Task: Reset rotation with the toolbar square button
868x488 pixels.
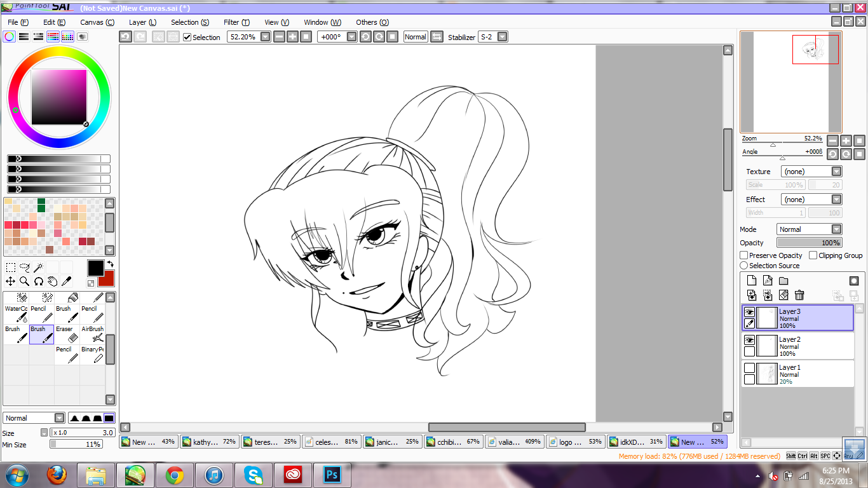Action: [x=393, y=37]
